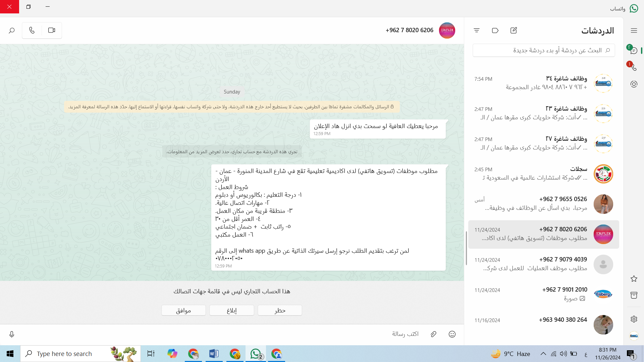This screenshot has width=644, height=362.
Task: Open chat with +963 940 380 264
Action: click(x=544, y=324)
